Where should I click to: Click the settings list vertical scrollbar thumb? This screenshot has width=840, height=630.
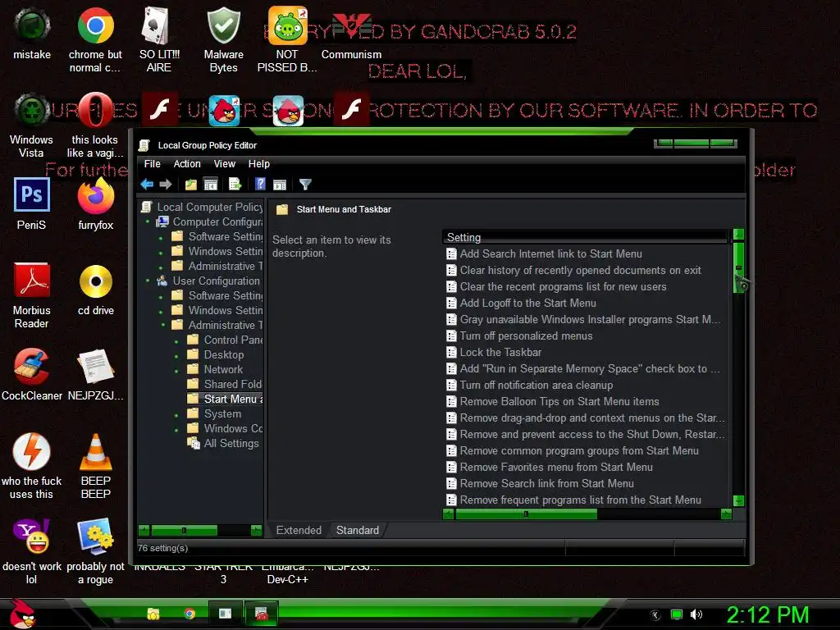pyautogui.click(x=739, y=268)
